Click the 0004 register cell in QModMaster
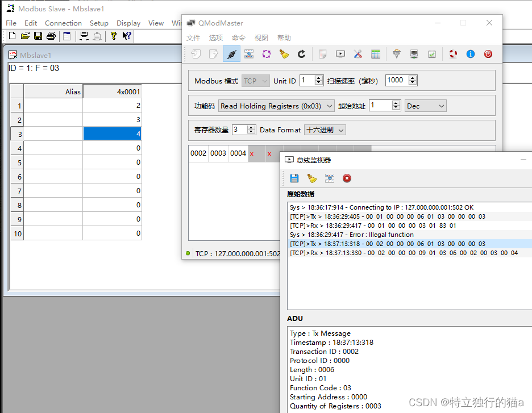Image resolution: width=532 pixels, height=413 pixels. pos(238,153)
